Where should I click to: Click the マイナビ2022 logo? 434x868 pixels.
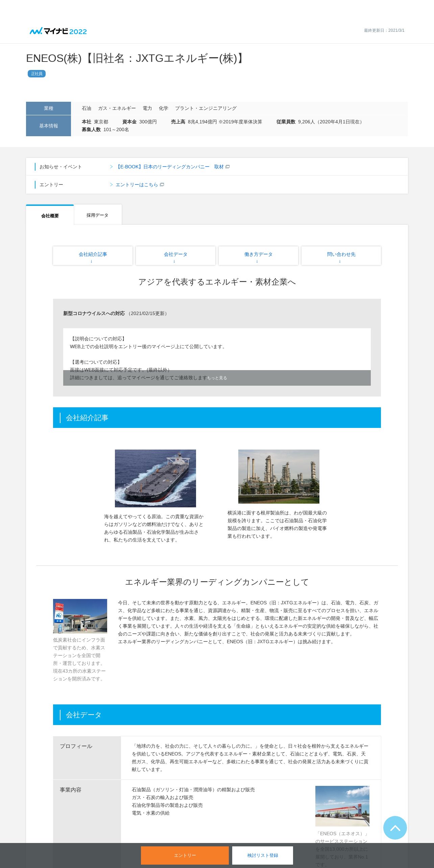[x=58, y=31]
